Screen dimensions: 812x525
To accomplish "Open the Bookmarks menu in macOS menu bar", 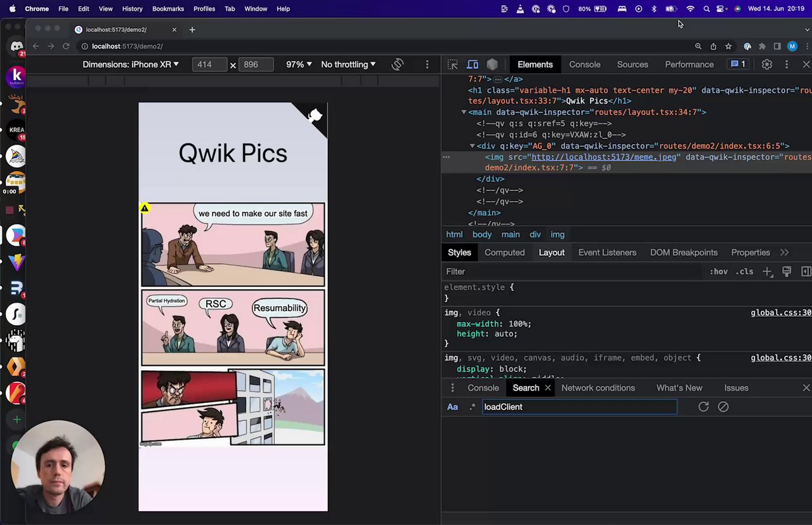I will 168,9.
